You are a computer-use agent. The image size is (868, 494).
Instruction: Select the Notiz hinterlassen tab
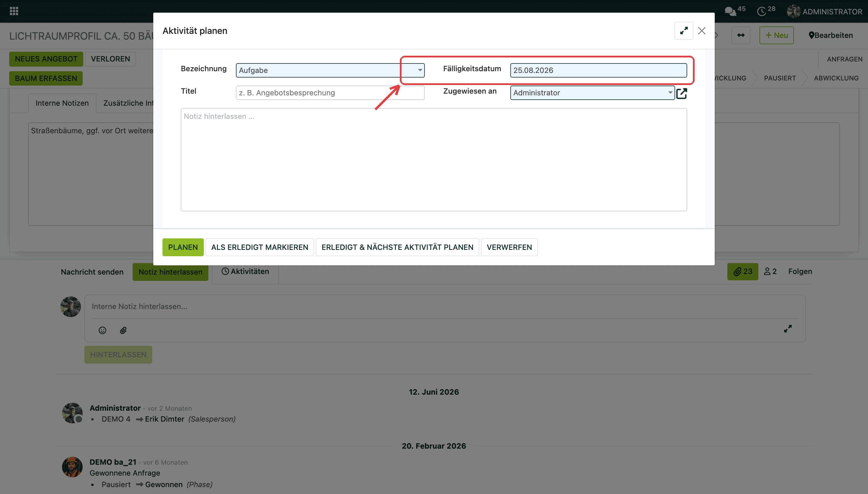(170, 272)
